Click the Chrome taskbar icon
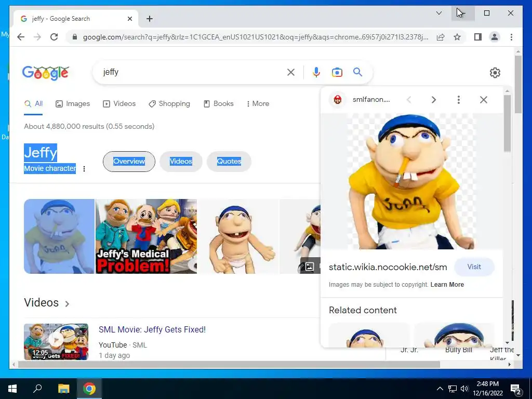 (x=89, y=389)
